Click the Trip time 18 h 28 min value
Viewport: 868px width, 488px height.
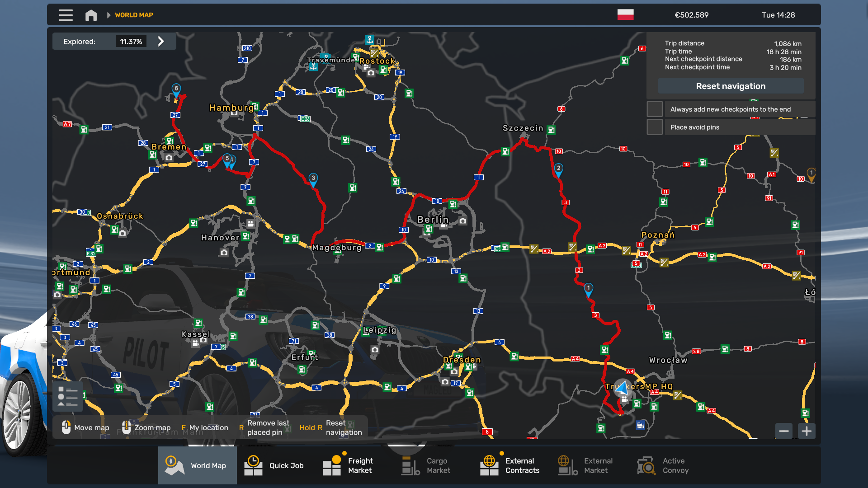(784, 52)
